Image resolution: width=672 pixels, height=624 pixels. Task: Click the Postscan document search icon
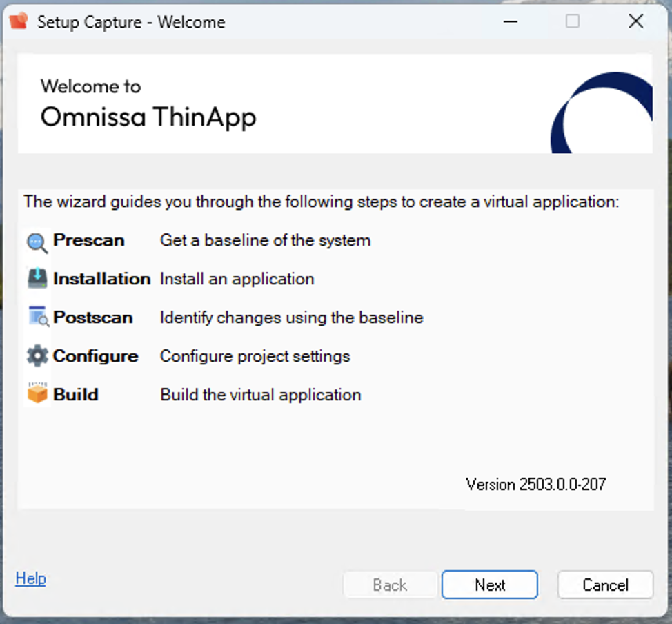(38, 317)
